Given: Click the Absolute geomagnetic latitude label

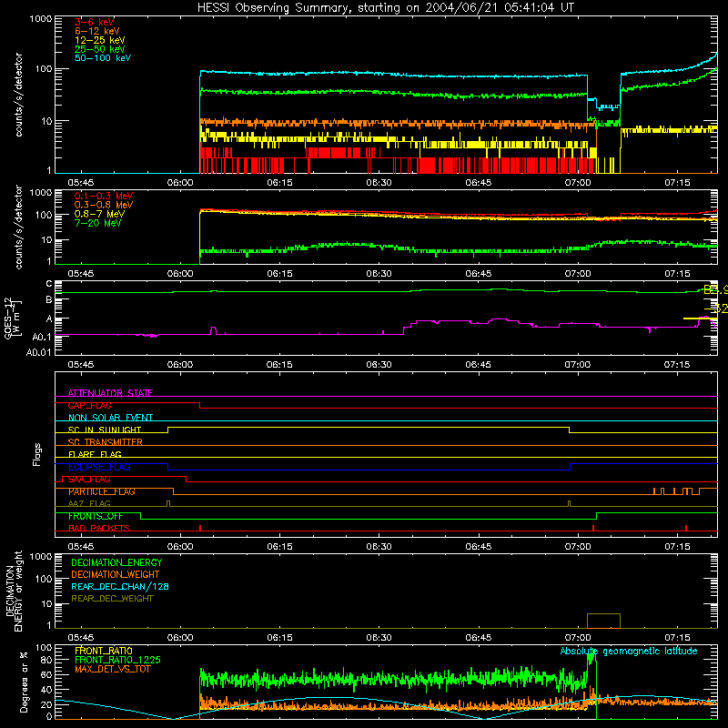Looking at the screenshot, I should point(629,651).
